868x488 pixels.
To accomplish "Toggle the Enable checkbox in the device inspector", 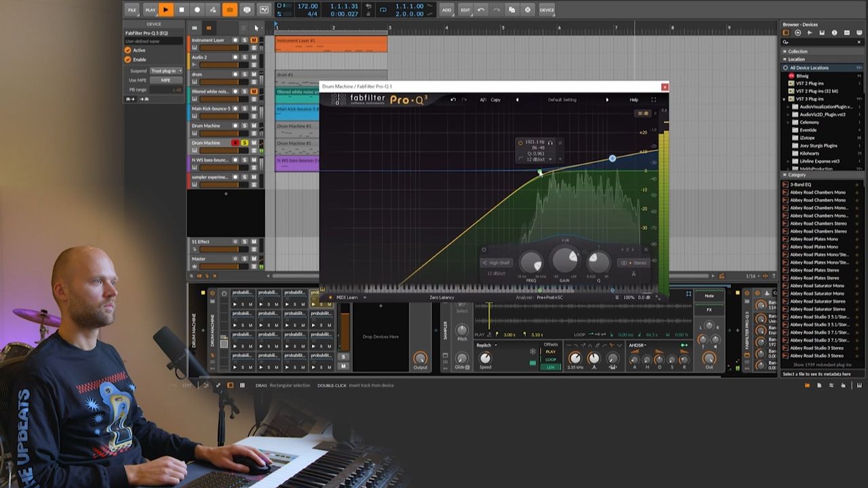I will click(x=127, y=59).
